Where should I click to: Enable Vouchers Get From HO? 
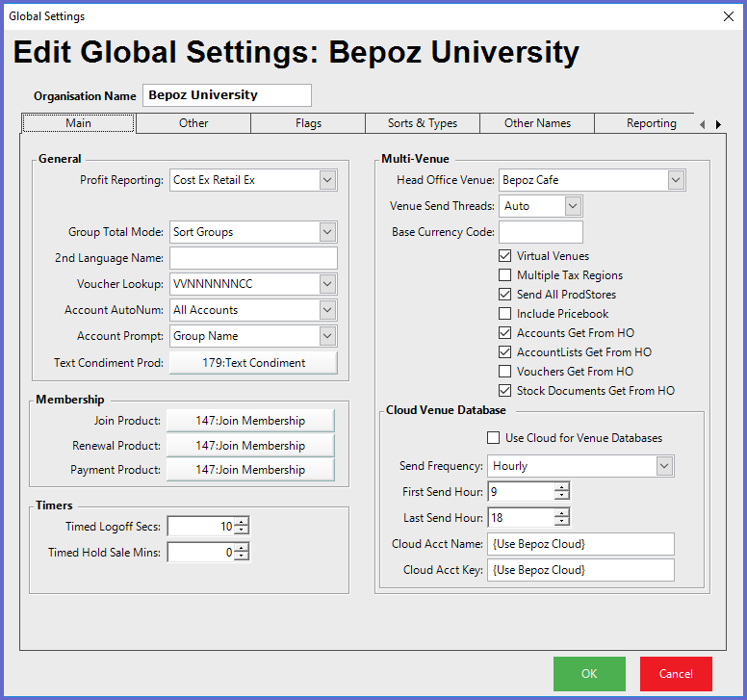point(505,372)
